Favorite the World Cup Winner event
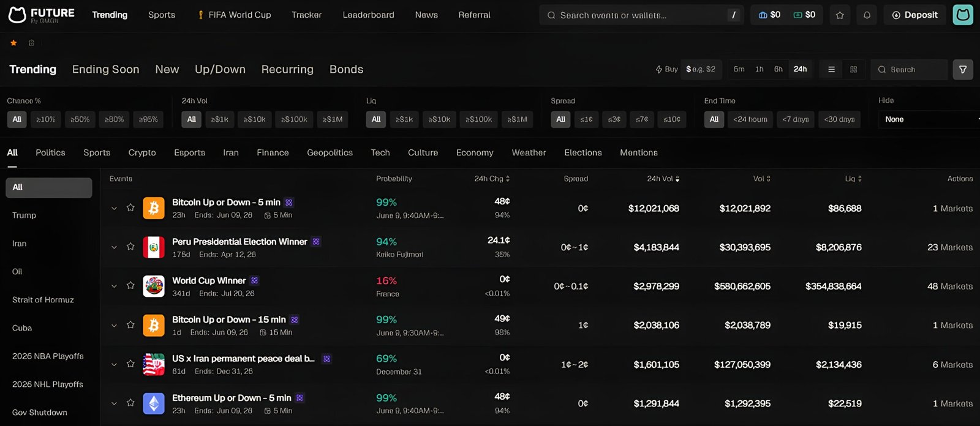Screen dimensions: 980x426 point(130,286)
